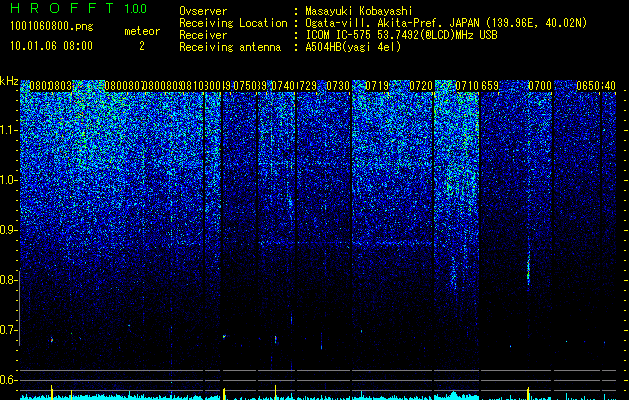
Task: Click the 1.0 kHz axis label
Action: (9, 180)
